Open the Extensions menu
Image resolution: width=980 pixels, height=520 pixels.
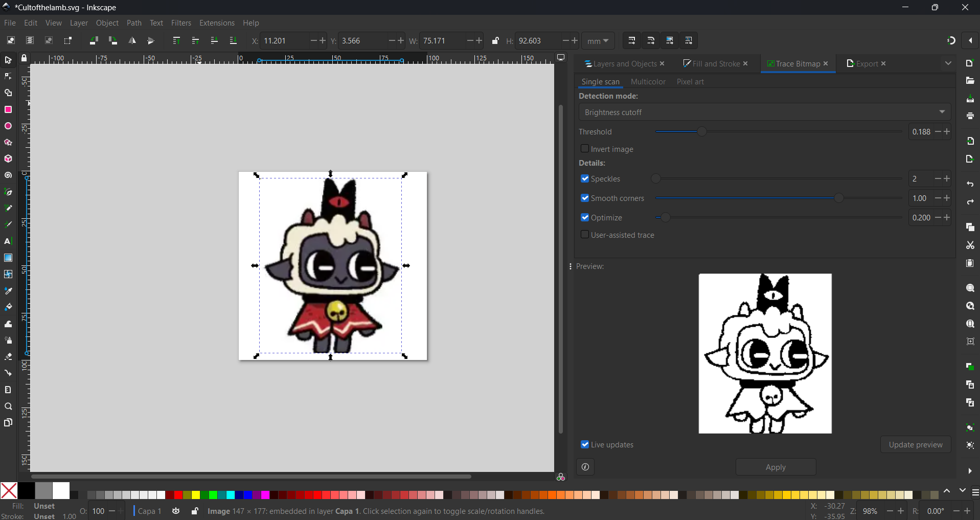click(x=217, y=23)
